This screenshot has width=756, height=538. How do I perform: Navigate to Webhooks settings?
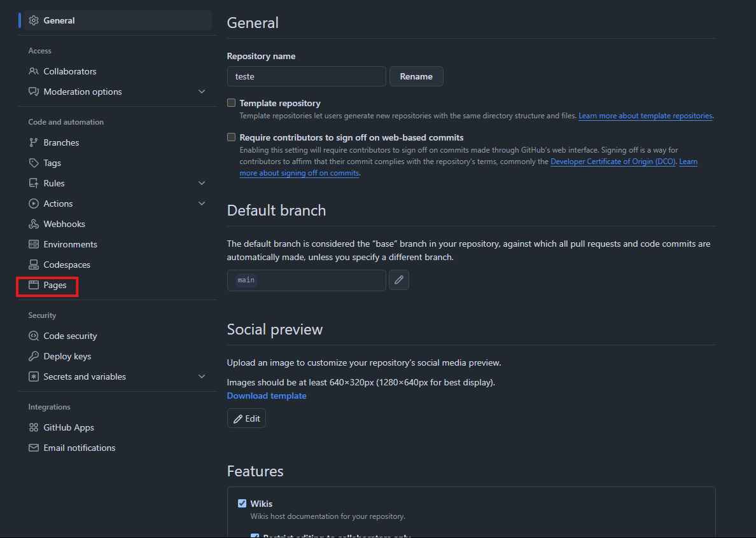pyautogui.click(x=118, y=224)
